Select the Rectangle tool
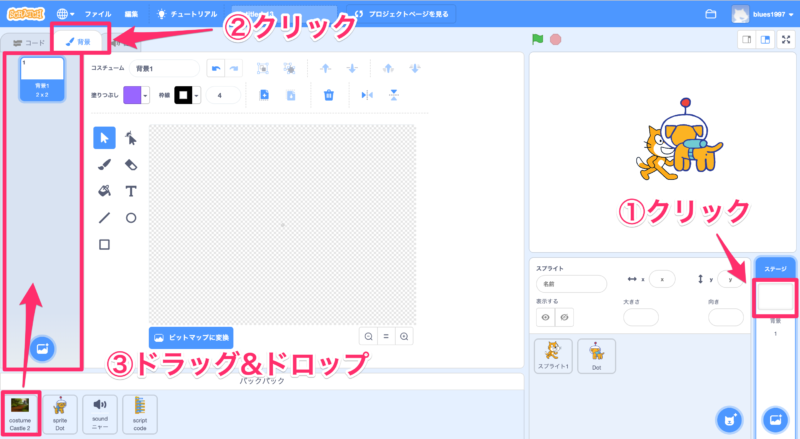800x439 pixels. pyautogui.click(x=104, y=243)
